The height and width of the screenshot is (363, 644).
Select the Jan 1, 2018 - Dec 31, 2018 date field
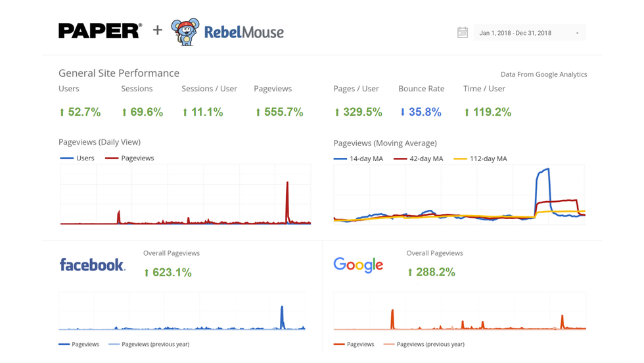[515, 33]
